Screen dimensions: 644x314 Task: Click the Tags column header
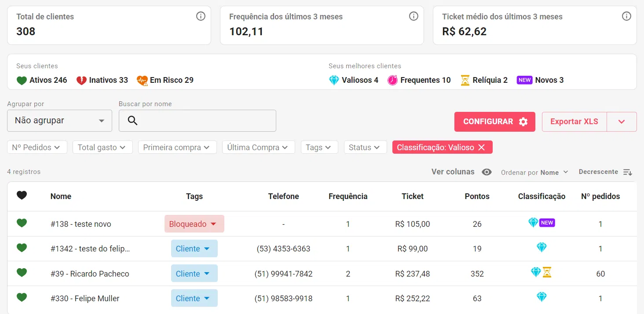coord(194,196)
